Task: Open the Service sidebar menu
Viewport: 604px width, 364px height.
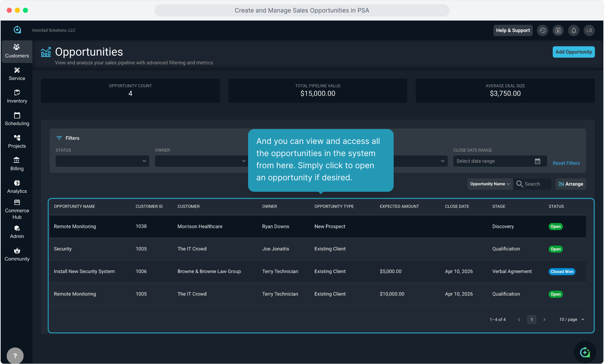Action: point(17,74)
